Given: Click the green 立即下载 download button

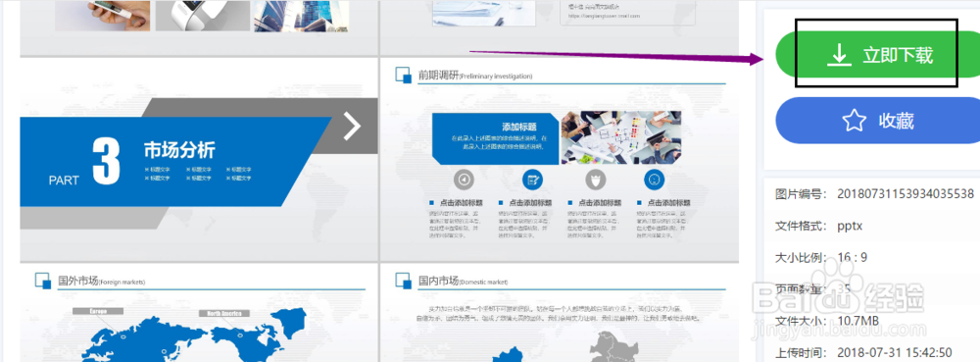Looking at the screenshot, I should [x=877, y=55].
